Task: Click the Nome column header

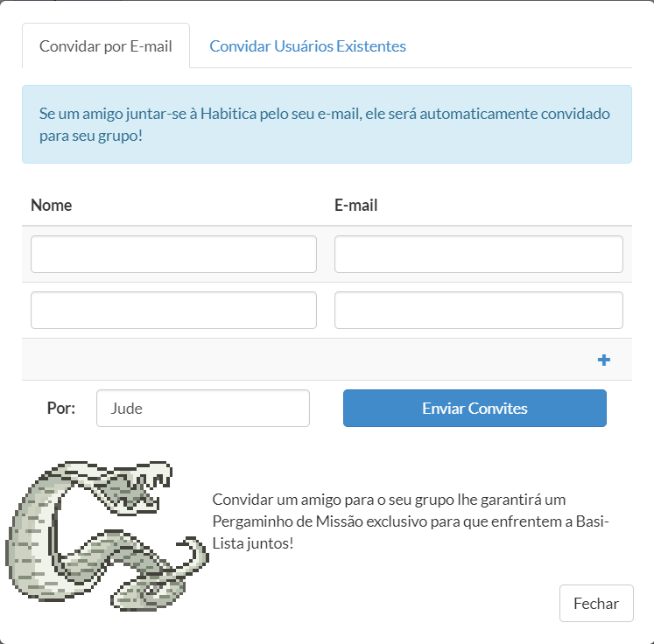Action: click(x=52, y=206)
